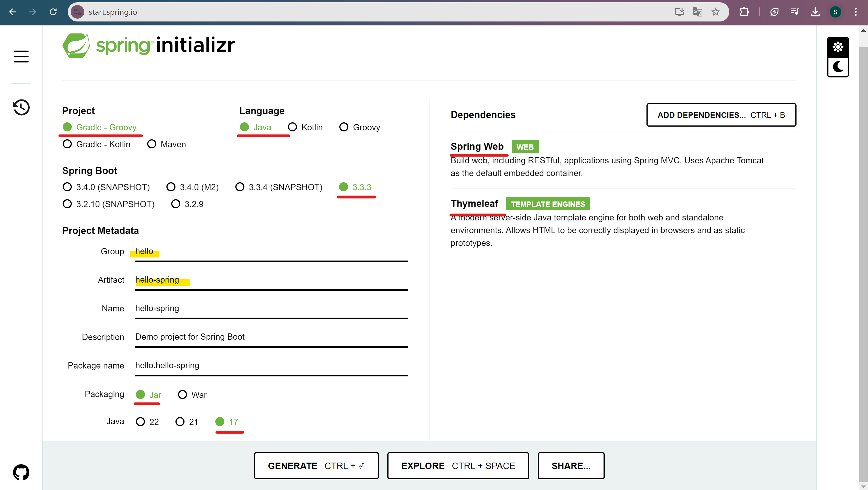The height and width of the screenshot is (490, 868).
Task: Choose Groovy as the language
Action: [359, 127]
